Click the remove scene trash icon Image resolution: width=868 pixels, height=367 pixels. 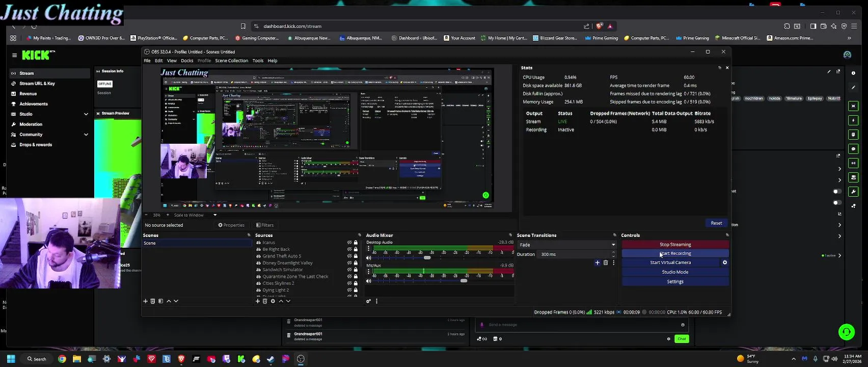[152, 301]
